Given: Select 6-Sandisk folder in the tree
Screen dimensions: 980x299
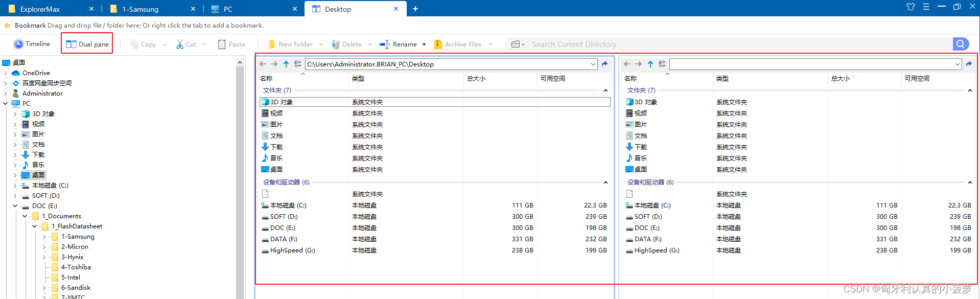Looking at the screenshot, I should coord(76,288).
